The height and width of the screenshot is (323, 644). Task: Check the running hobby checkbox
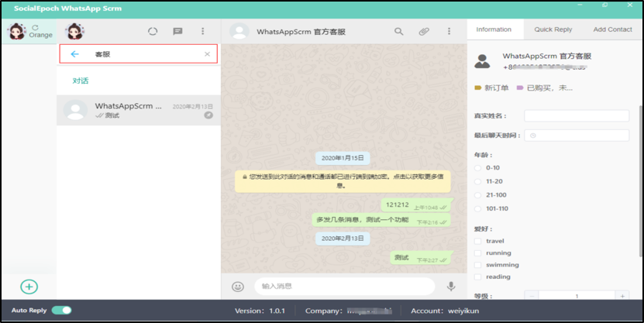tap(477, 253)
